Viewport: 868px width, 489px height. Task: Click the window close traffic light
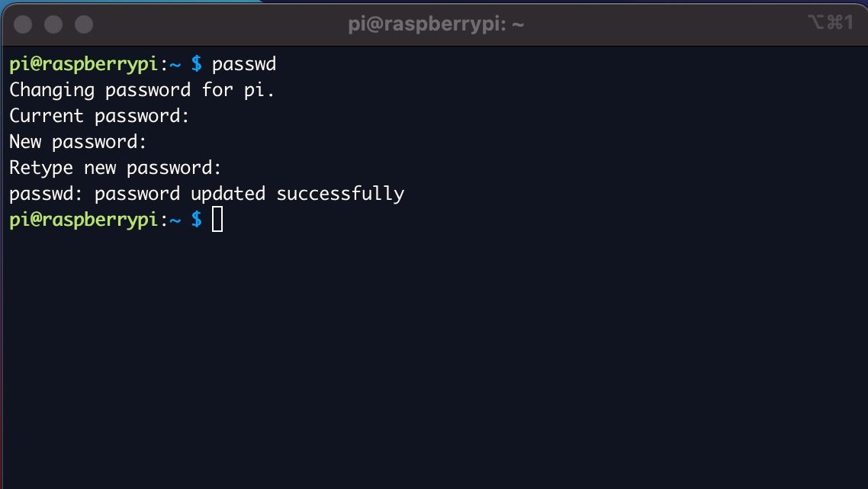pos(23,24)
